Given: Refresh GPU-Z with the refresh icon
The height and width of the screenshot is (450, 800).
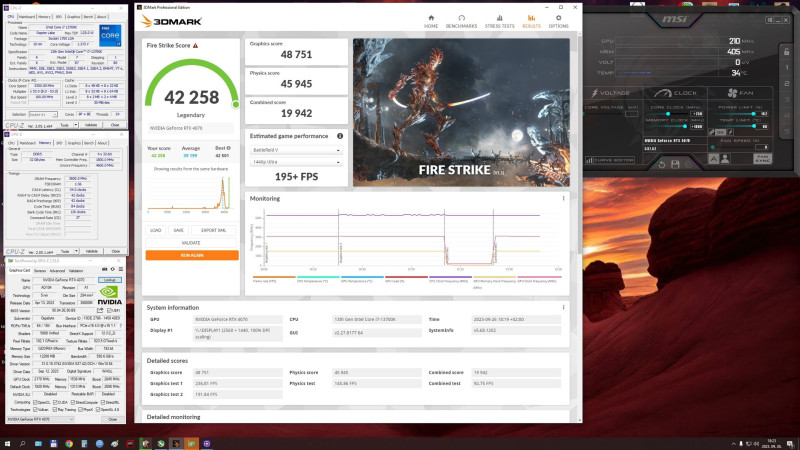Looking at the screenshot, I should [113, 269].
